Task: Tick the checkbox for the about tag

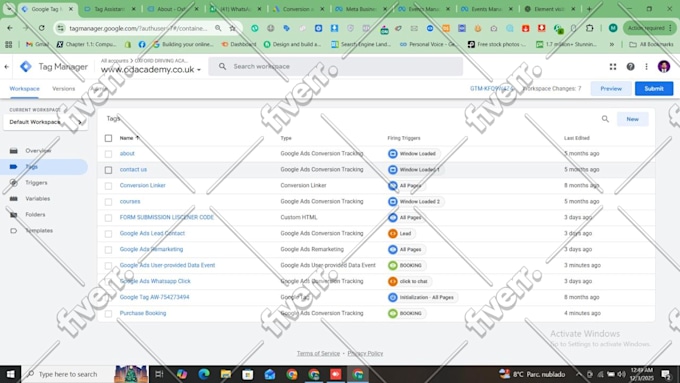Action: pyautogui.click(x=108, y=154)
